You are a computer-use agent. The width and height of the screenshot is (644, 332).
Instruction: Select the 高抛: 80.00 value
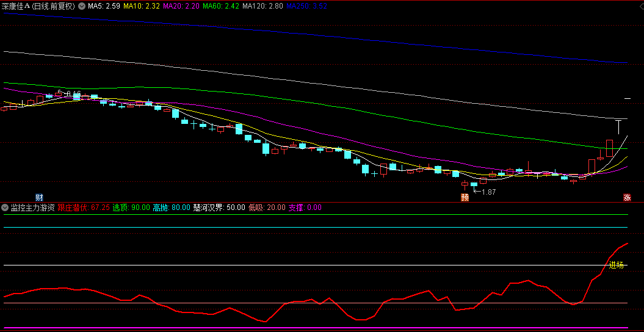point(172,208)
